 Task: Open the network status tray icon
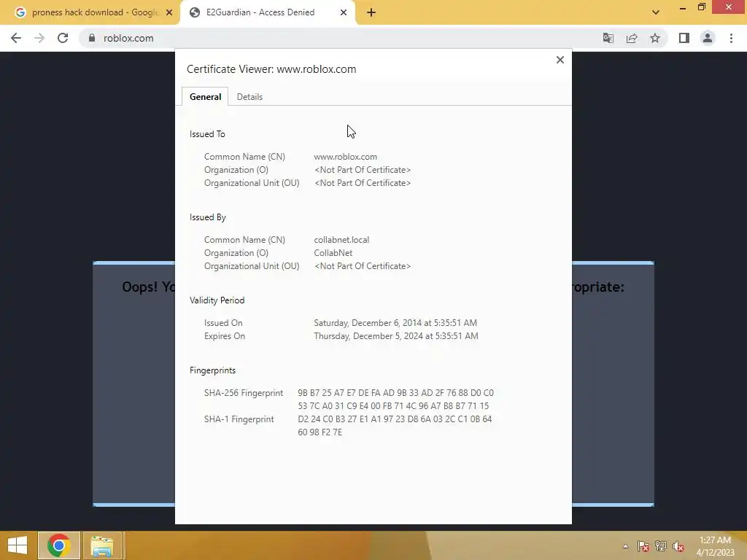(661, 545)
